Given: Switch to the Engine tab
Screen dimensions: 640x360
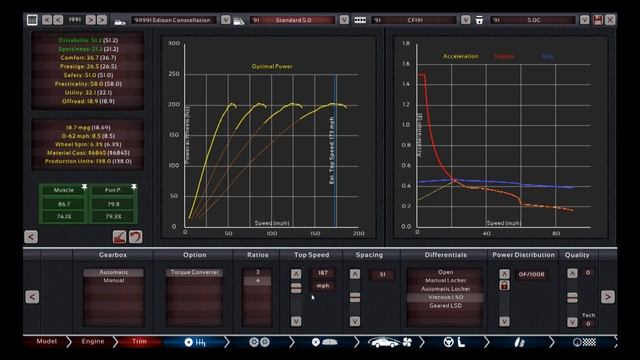Looking at the screenshot, I should (93, 342).
